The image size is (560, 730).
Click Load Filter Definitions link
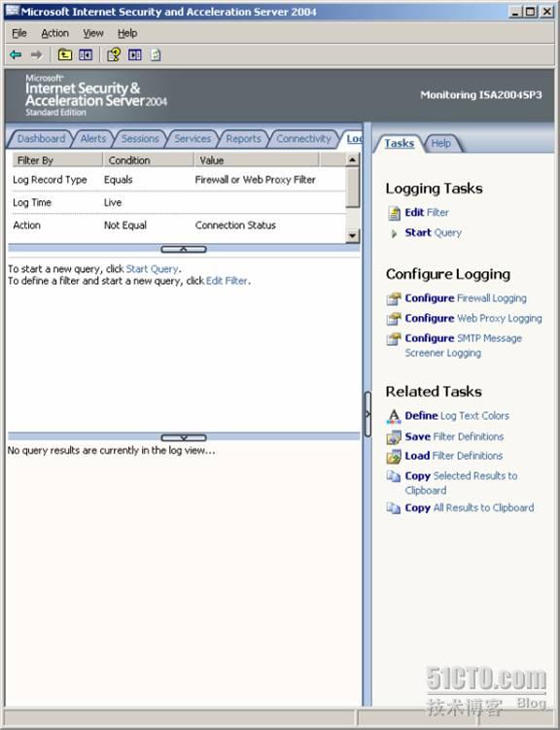coord(453,456)
